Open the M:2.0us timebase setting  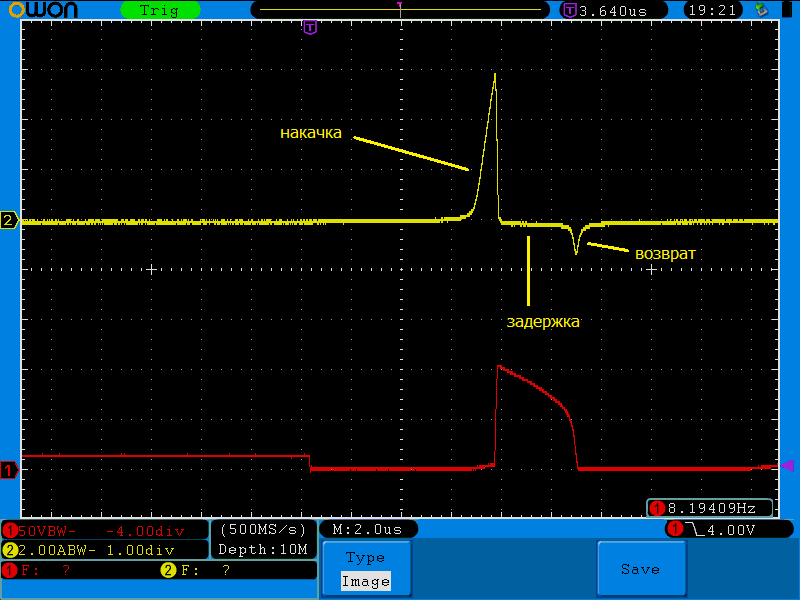click(x=367, y=529)
